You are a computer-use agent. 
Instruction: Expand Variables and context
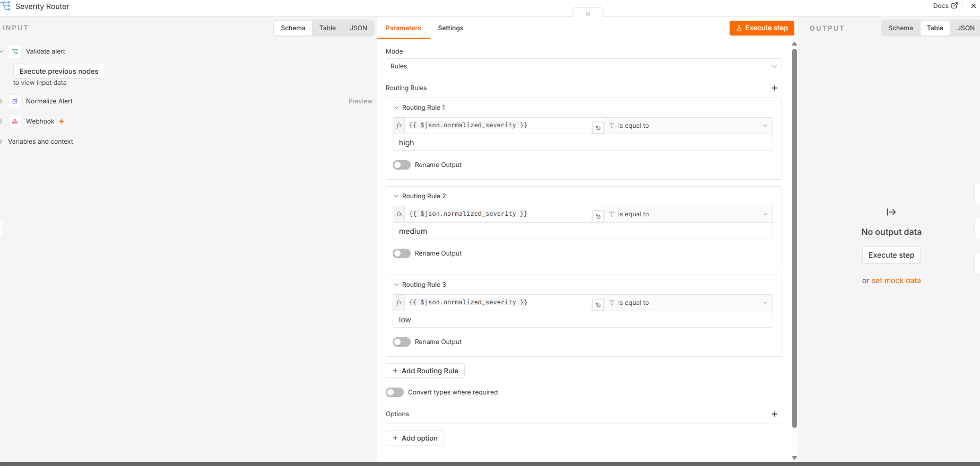tap(2, 142)
